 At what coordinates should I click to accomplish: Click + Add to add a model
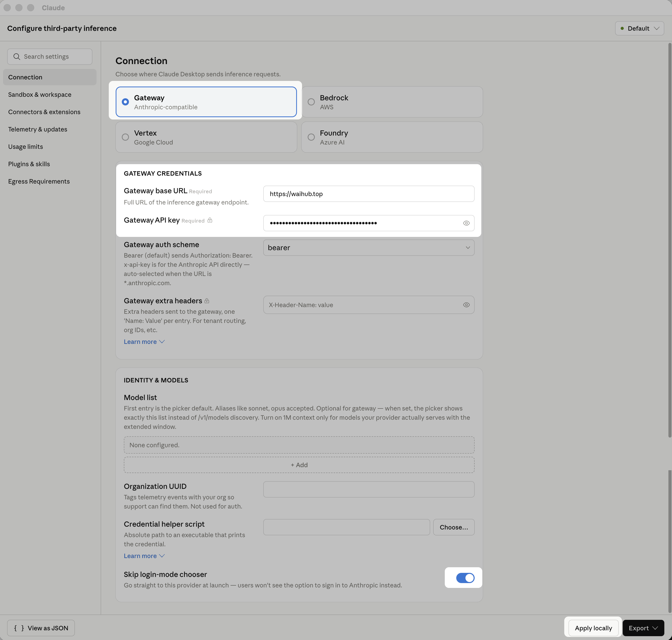click(299, 465)
